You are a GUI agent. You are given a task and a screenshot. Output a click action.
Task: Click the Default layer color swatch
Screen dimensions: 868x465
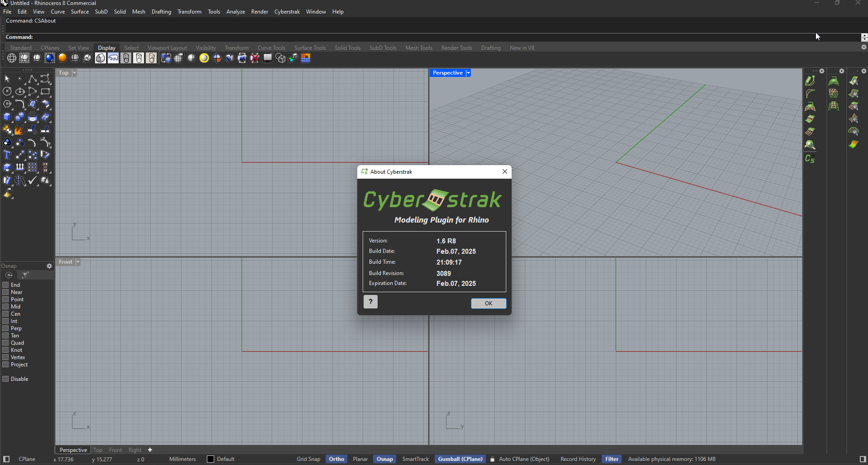pos(211,459)
